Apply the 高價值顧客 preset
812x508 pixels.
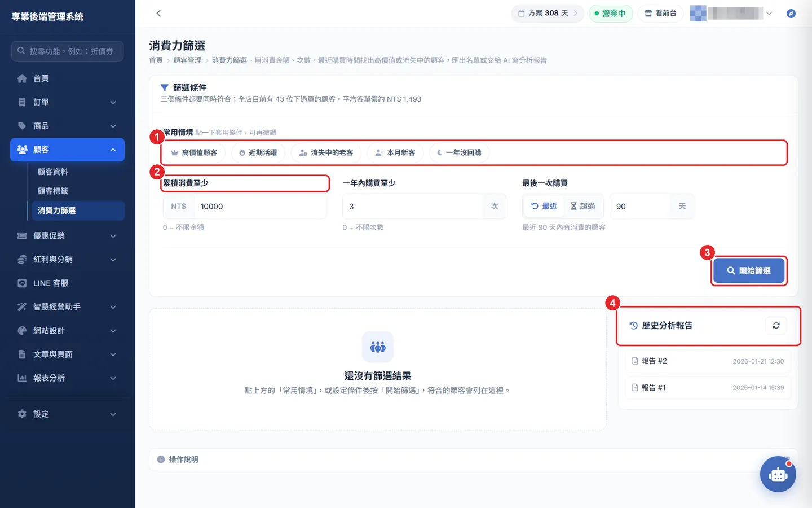click(194, 152)
